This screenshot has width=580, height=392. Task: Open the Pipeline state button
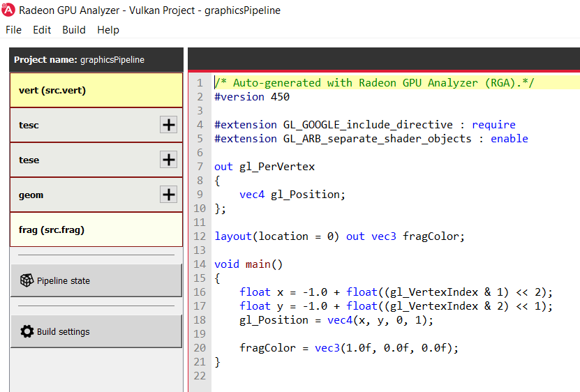(96, 280)
